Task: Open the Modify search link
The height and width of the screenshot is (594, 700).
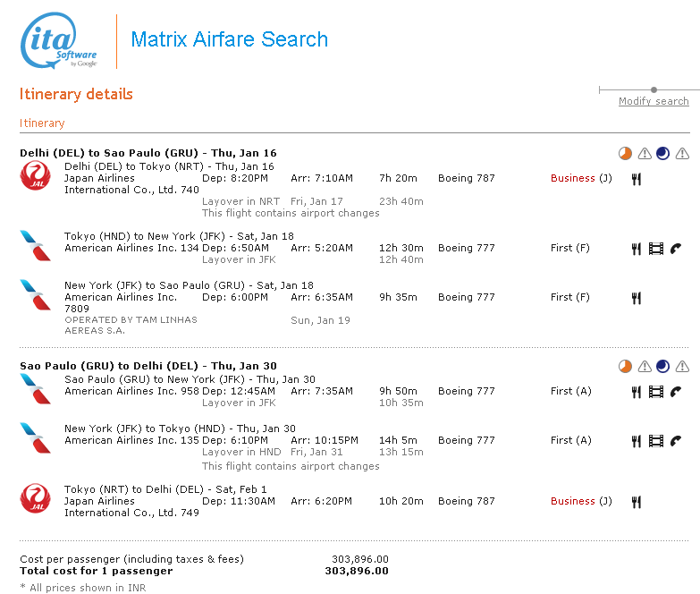Action: [654, 101]
